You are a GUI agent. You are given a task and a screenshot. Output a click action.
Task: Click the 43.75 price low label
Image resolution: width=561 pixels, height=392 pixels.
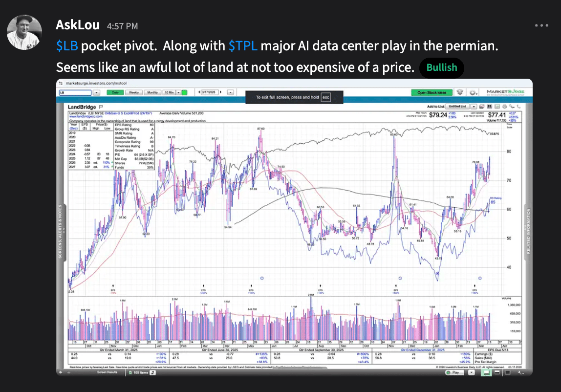(438, 258)
